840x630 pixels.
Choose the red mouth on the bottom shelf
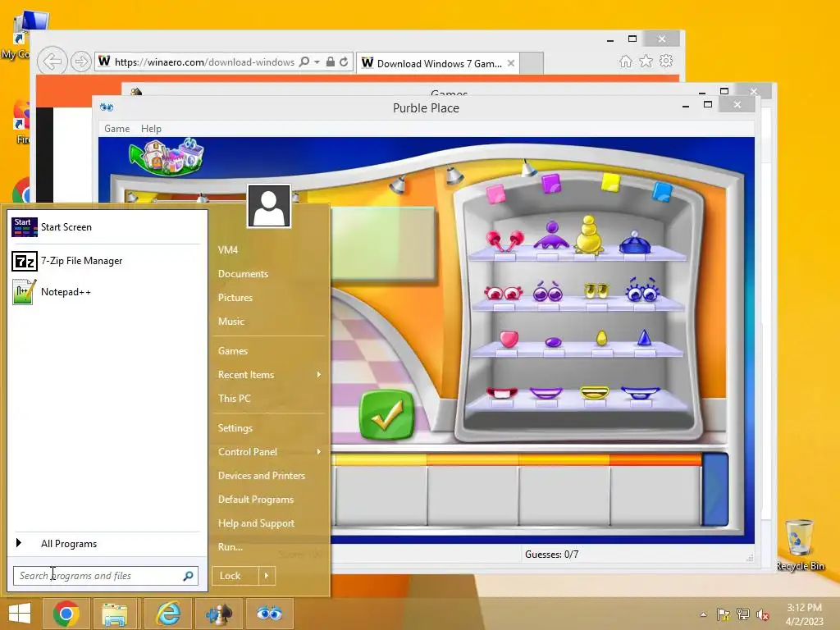pyautogui.click(x=502, y=392)
